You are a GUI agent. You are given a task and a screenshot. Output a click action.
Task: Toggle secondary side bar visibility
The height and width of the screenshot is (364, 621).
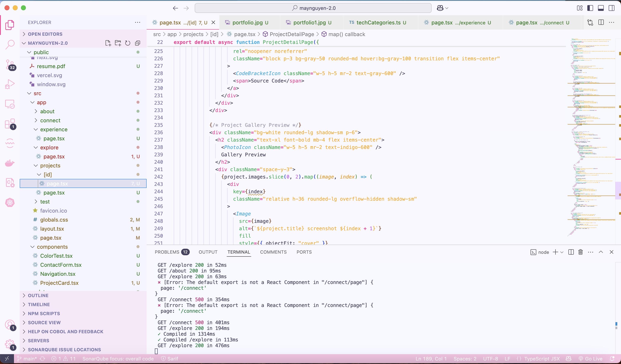611,8
